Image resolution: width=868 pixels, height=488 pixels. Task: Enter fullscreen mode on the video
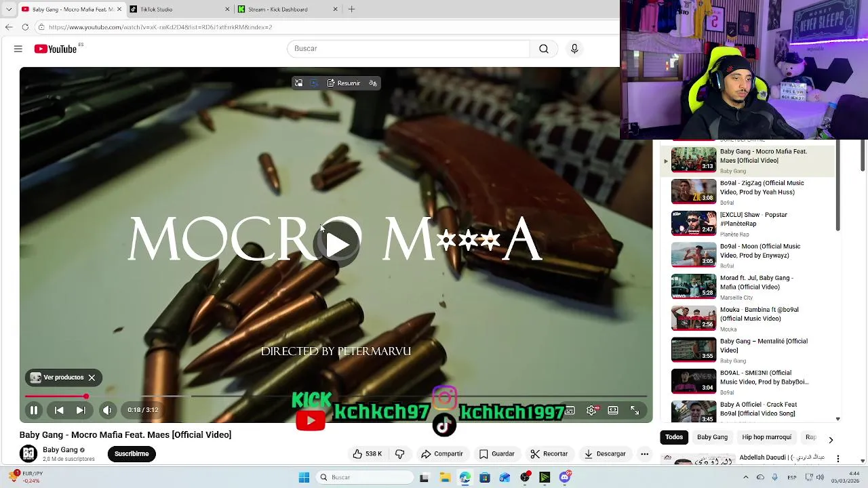635,410
